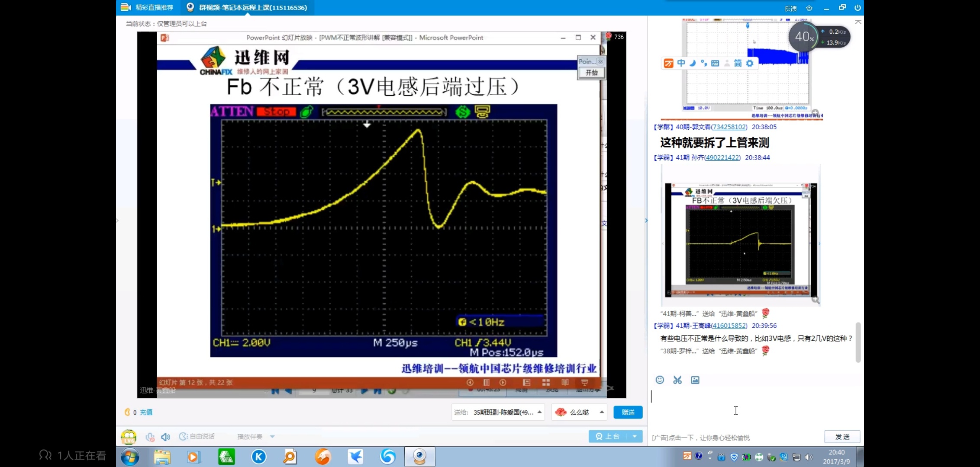This screenshot has height=467, width=980.
Task: Open the Sogou input method settings gear
Action: (x=750, y=63)
